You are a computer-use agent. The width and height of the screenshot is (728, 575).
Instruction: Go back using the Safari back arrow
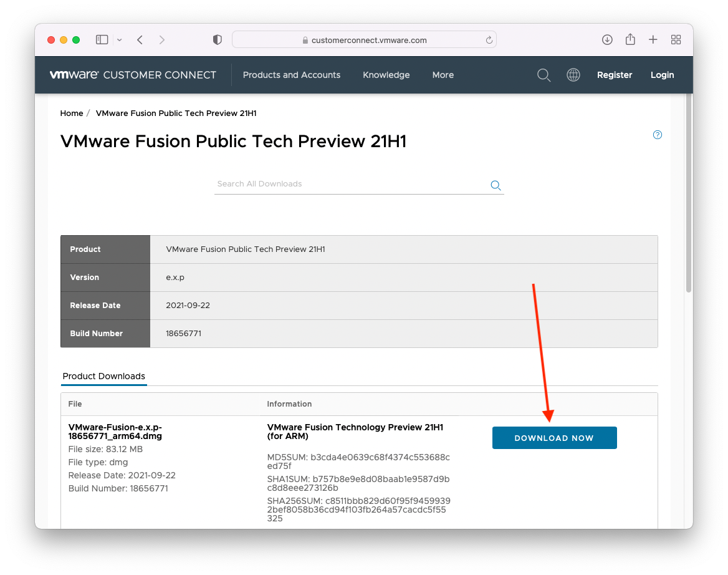140,40
